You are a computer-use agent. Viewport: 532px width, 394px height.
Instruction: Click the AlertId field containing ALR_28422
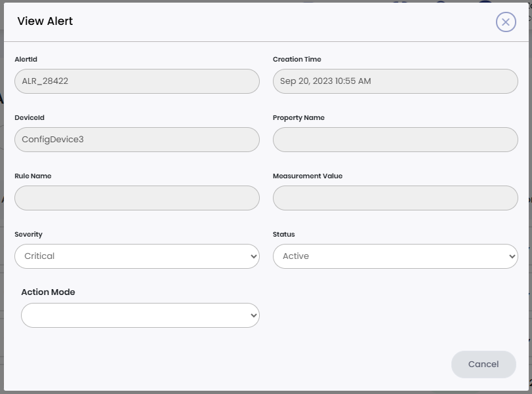pyautogui.click(x=136, y=81)
